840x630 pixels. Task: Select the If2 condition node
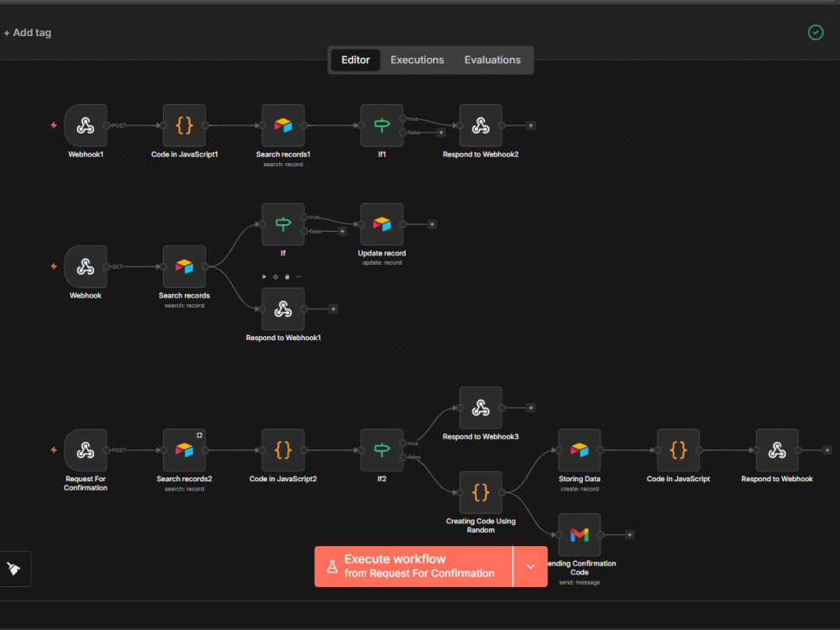pos(382,450)
